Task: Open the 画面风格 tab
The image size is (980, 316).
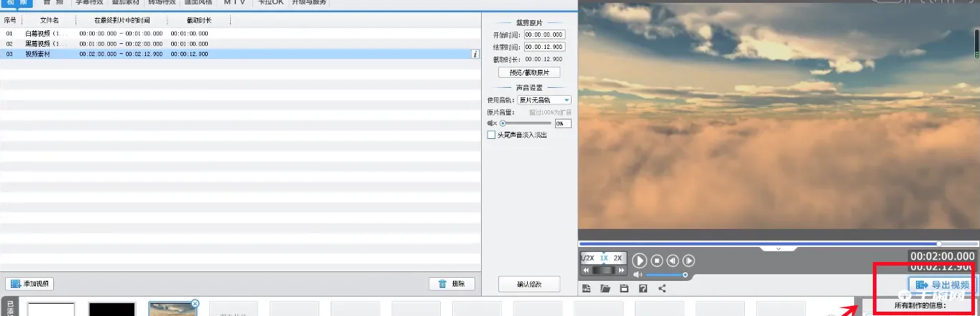Action: pyautogui.click(x=198, y=3)
